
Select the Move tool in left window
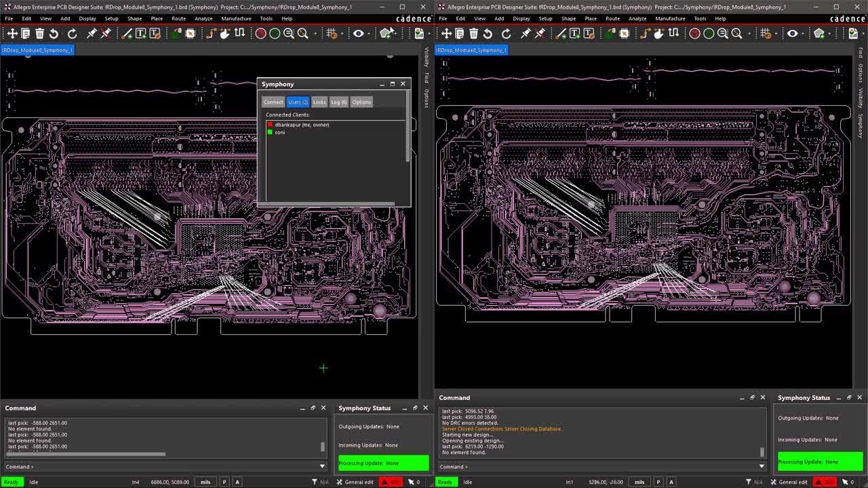pos(12,33)
